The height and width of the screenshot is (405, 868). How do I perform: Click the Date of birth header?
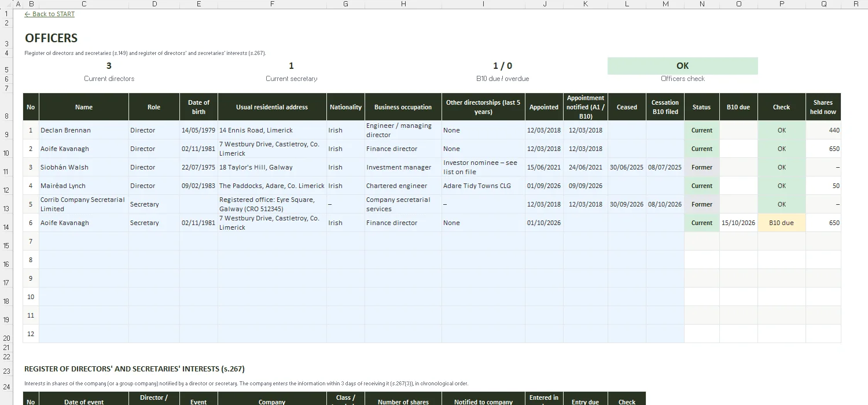coord(198,107)
